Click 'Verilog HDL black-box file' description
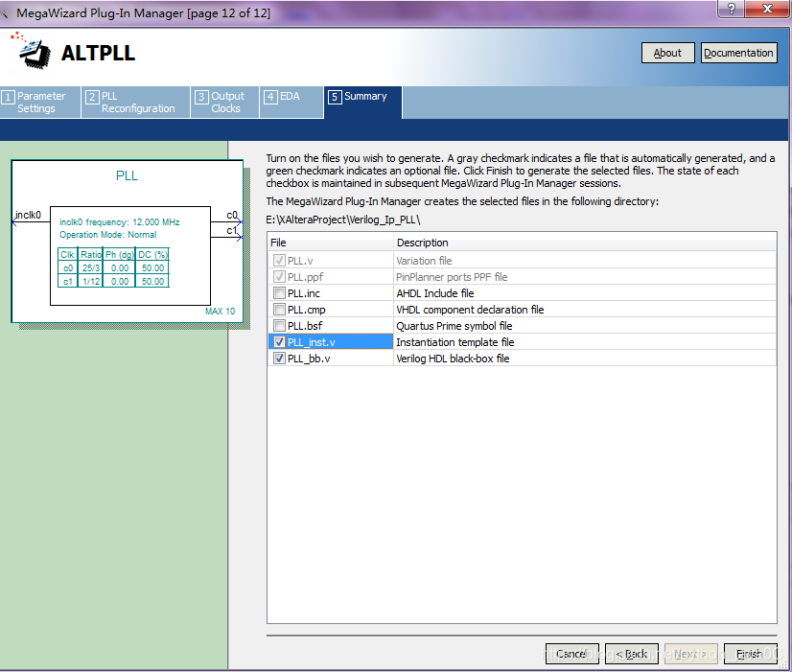 [x=453, y=359]
